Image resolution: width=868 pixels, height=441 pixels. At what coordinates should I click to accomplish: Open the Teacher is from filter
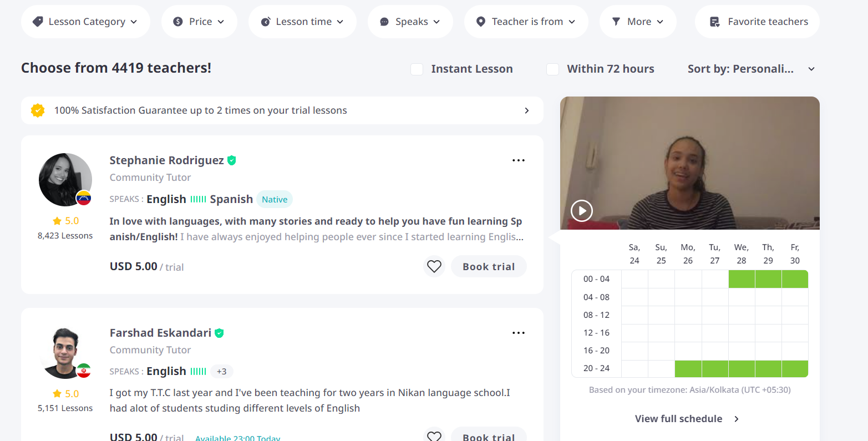pyautogui.click(x=526, y=22)
